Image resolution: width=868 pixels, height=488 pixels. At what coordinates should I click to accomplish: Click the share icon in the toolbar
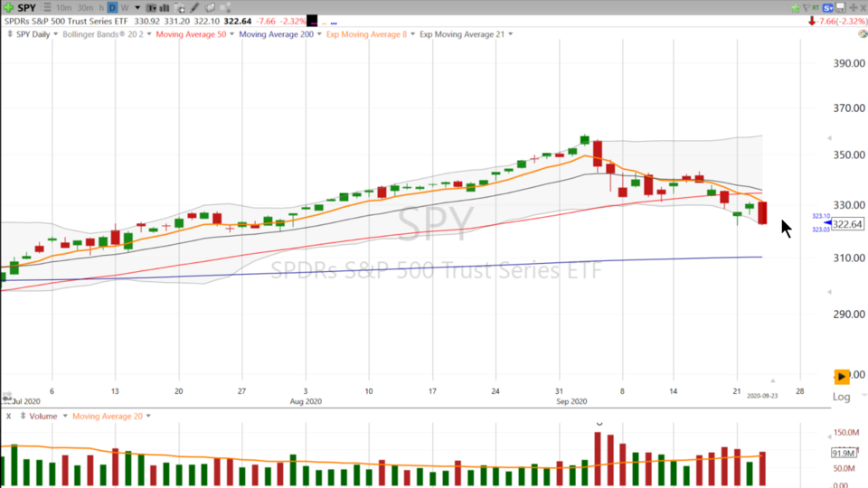(225, 8)
